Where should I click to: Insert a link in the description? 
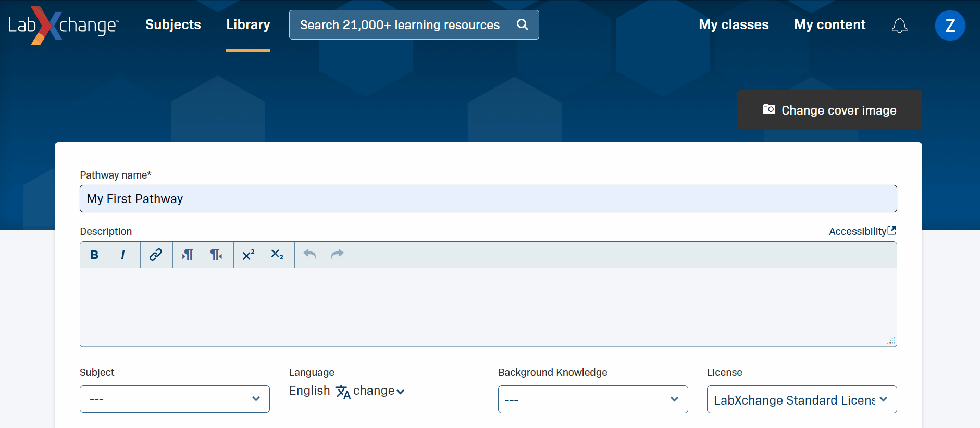pos(156,255)
